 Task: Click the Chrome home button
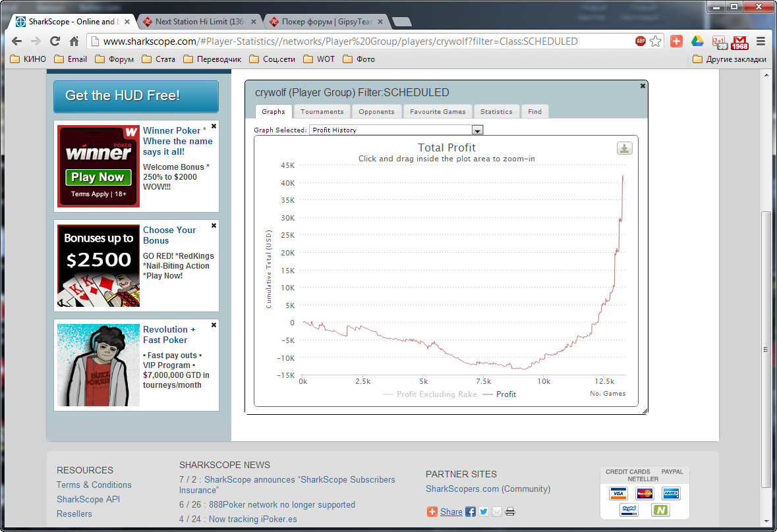pos(74,41)
